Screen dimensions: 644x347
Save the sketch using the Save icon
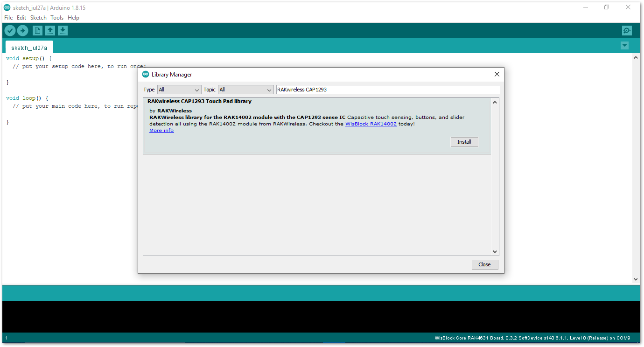click(63, 31)
